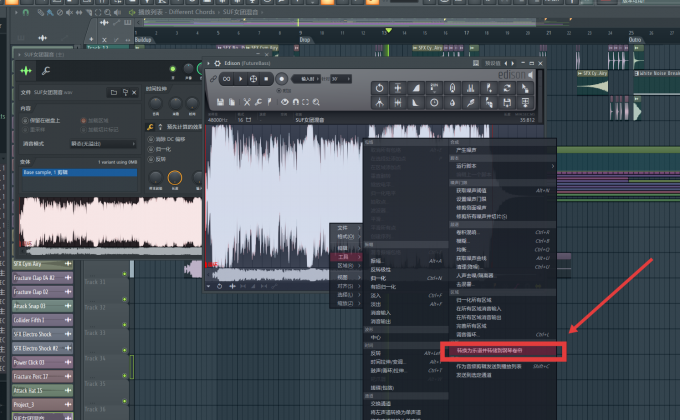The height and width of the screenshot is (420, 680).
Task: Click Edison's save (floppy disk) icon
Action: click(x=220, y=102)
